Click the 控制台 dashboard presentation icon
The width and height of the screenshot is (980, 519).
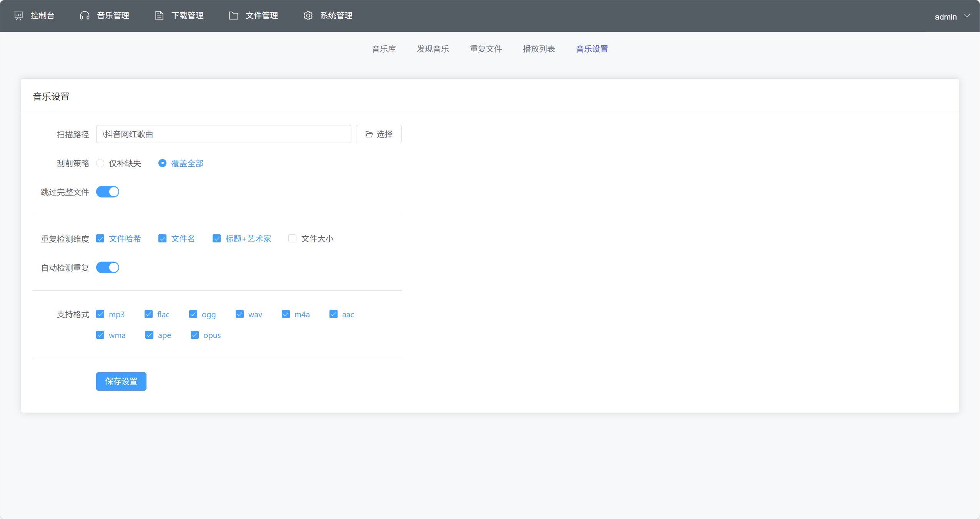pyautogui.click(x=18, y=16)
